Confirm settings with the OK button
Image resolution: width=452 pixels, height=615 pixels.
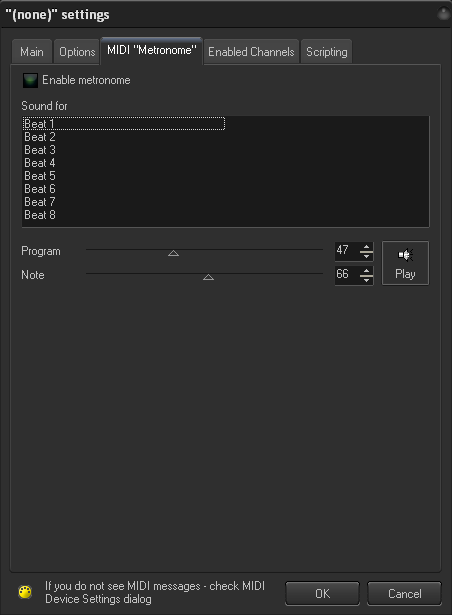pos(323,593)
